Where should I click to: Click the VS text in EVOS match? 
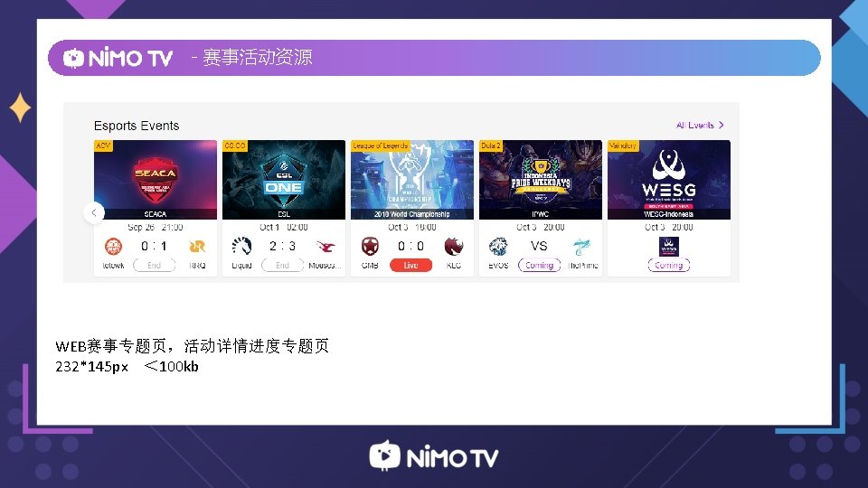point(539,246)
